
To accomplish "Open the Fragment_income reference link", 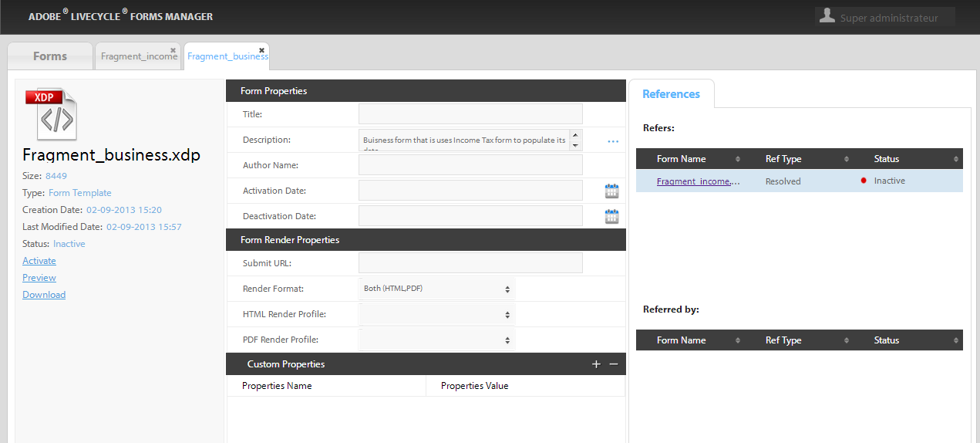I will [698, 181].
